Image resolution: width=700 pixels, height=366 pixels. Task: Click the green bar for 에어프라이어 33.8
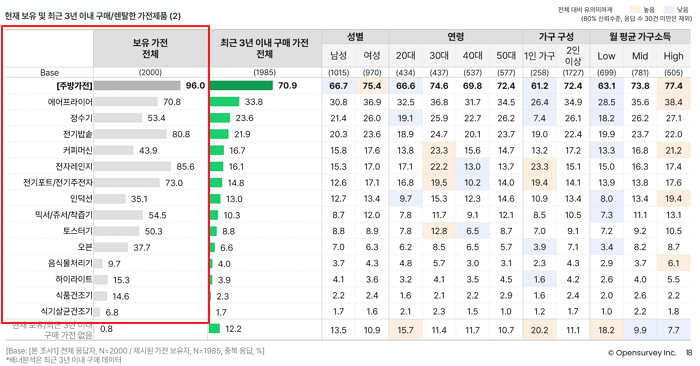(225, 102)
